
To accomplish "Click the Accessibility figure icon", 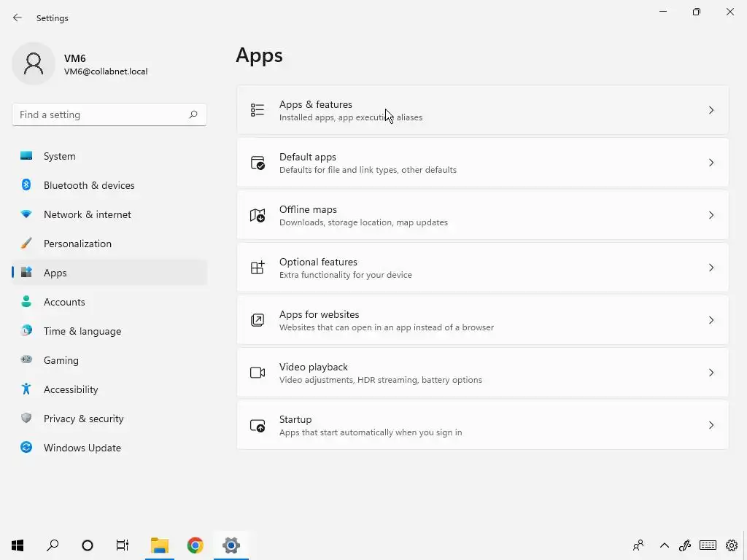I will pos(26,389).
